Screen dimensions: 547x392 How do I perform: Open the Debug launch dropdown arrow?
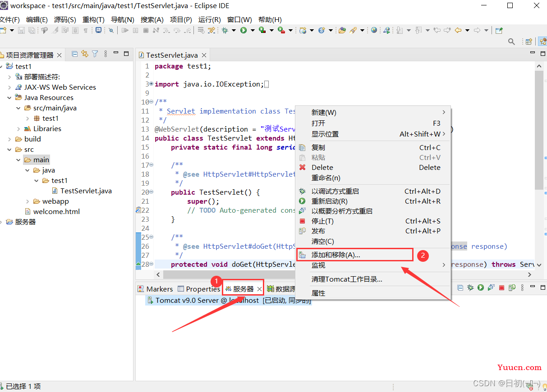click(x=234, y=31)
